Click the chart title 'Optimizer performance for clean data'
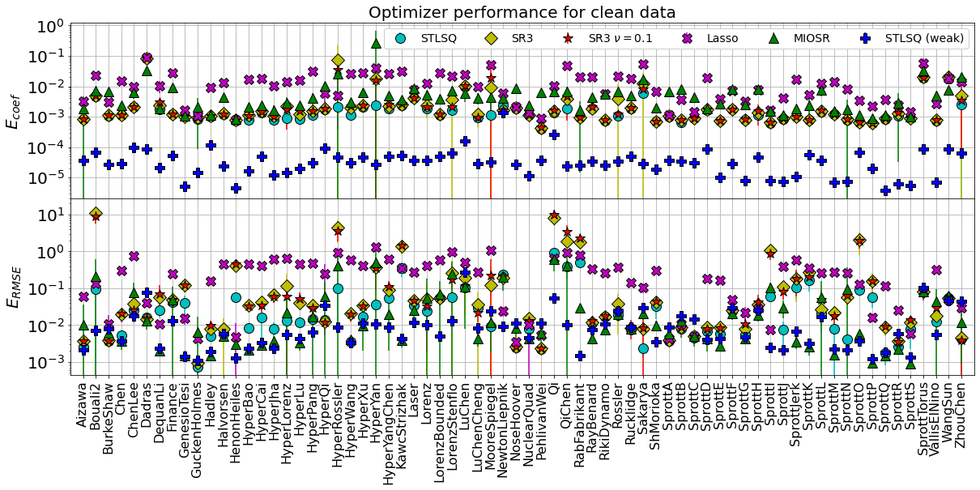This screenshot has width=980, height=490. pos(522,11)
